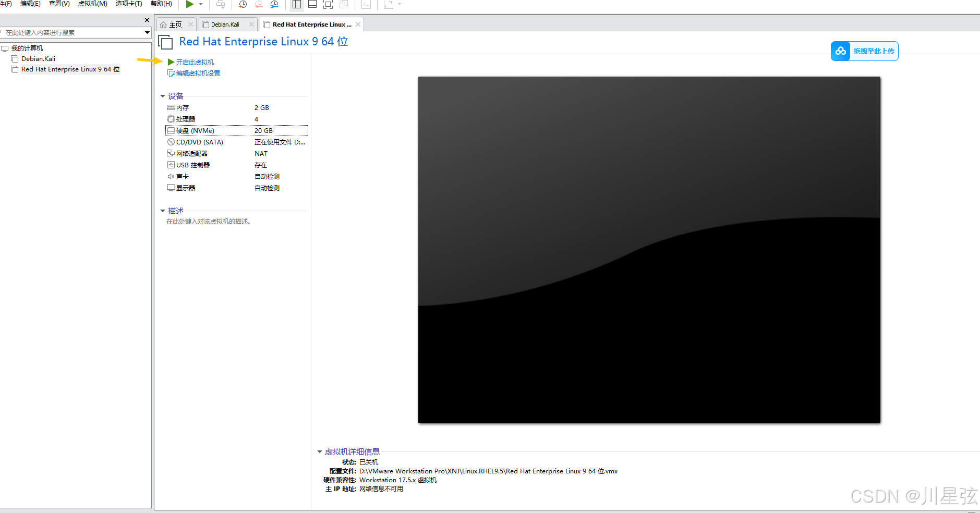This screenshot has height=513, width=980.
Task: Toggle the thumbnail bar view icon
Action: click(x=312, y=4)
